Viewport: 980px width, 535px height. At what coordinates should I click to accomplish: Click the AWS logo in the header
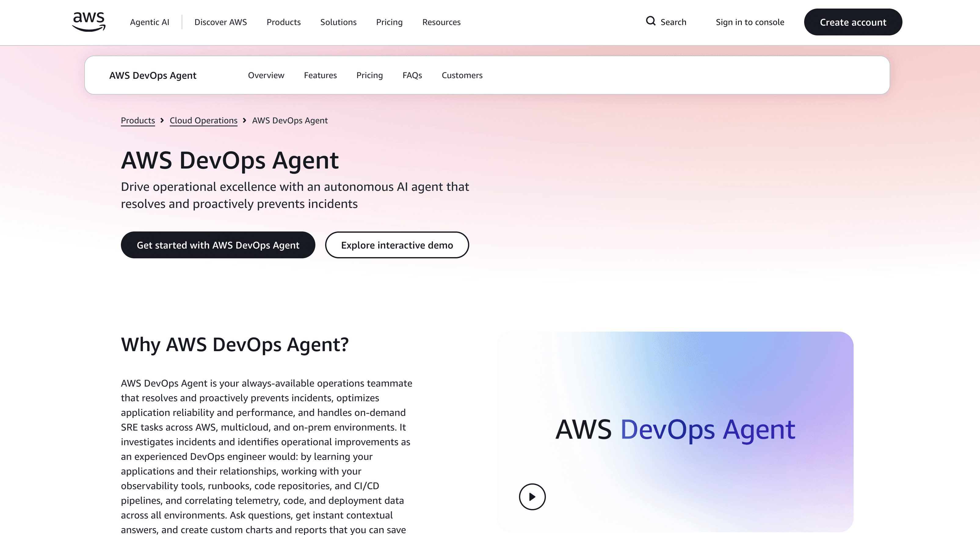88,22
